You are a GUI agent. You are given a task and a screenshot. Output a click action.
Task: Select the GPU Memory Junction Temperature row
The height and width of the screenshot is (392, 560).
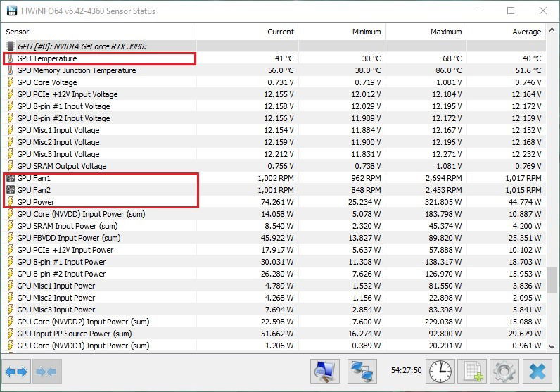click(x=274, y=70)
